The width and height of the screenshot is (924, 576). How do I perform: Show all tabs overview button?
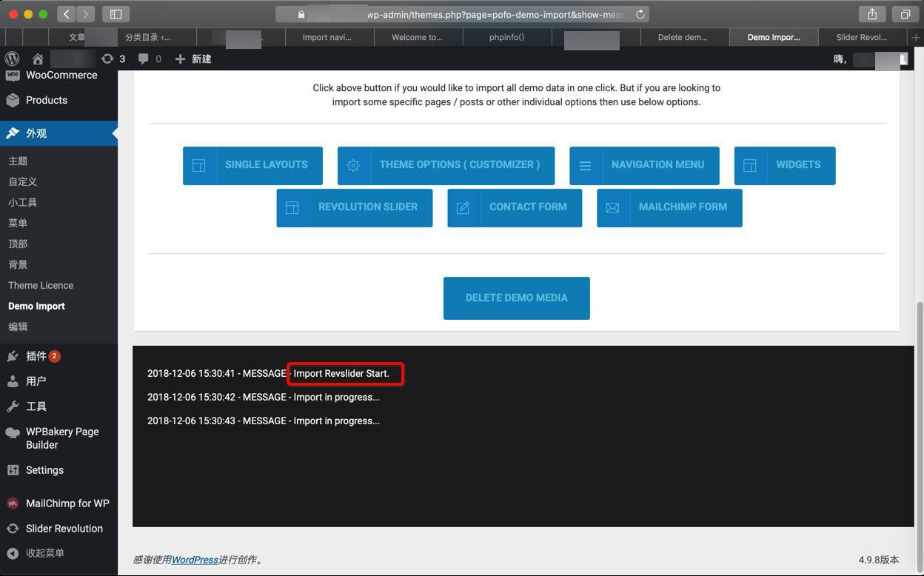(905, 14)
